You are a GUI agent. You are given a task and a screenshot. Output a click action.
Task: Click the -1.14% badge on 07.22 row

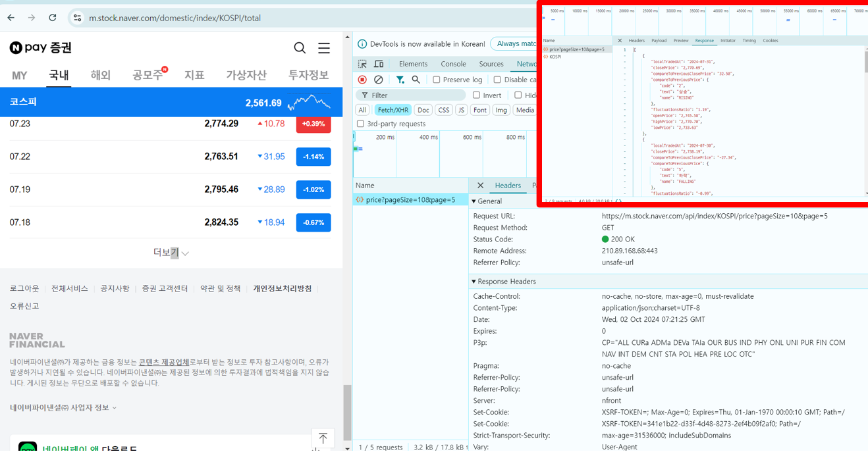(x=313, y=157)
